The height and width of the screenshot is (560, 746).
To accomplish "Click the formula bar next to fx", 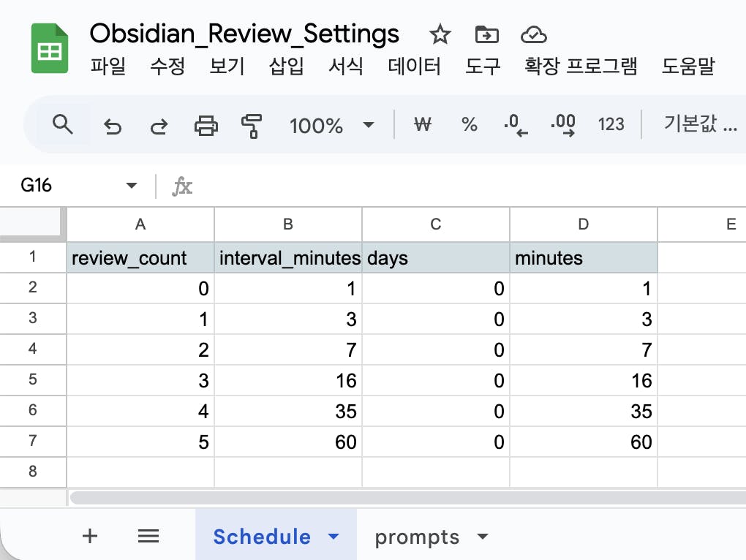I will [293, 186].
